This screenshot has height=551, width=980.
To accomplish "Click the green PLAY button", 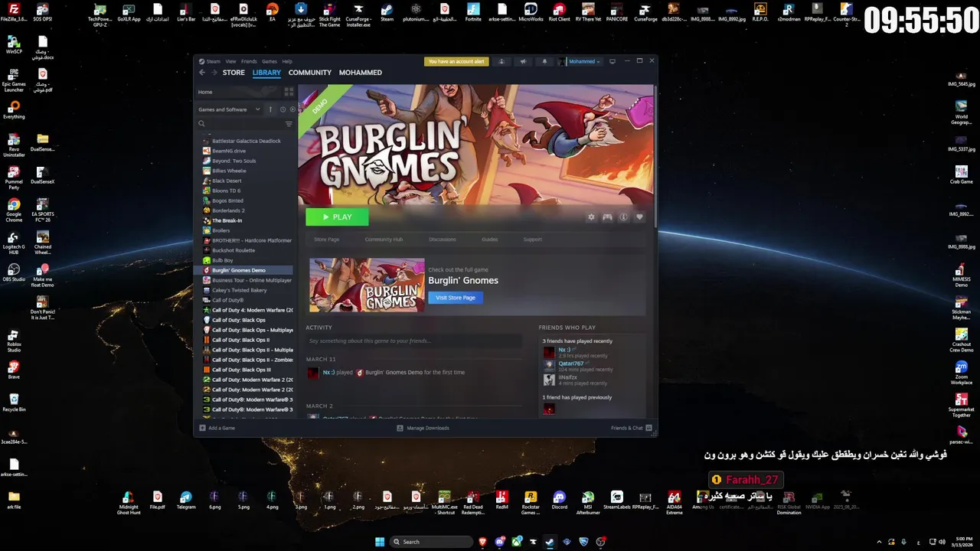I will [337, 217].
